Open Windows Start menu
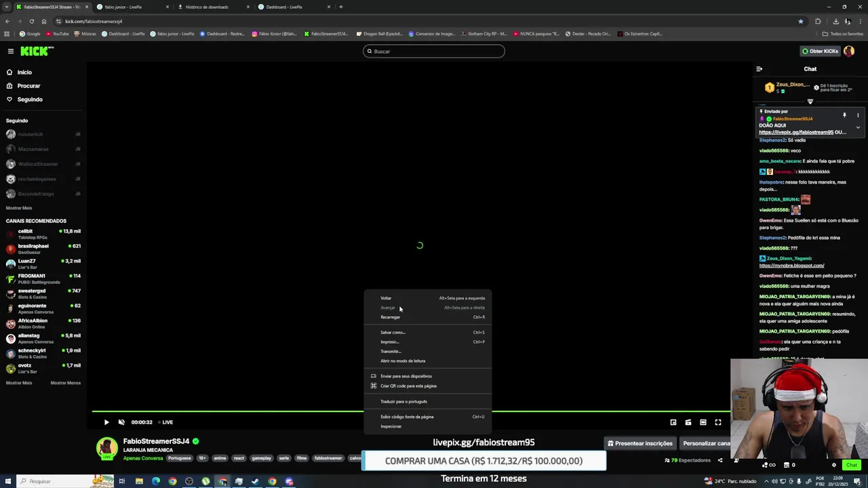The height and width of the screenshot is (488, 868). coord(7,481)
